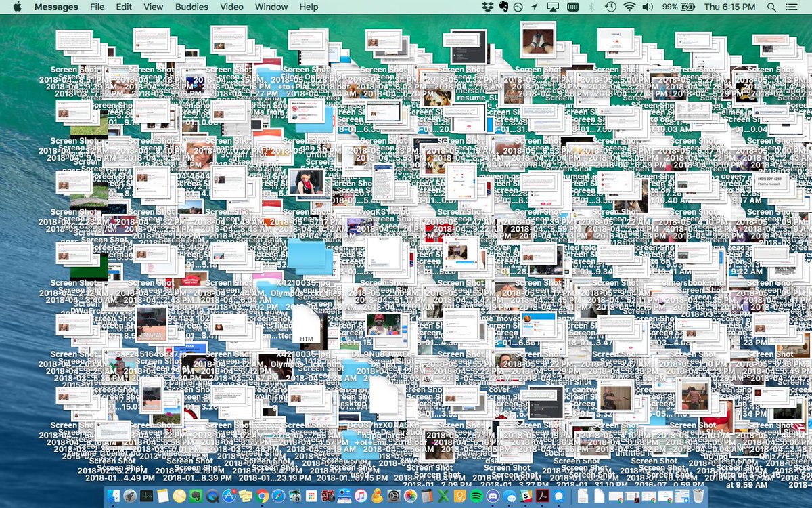The width and height of the screenshot is (812, 508).
Task: Launch Microsoft Excel from the Dock
Action: click(x=443, y=496)
